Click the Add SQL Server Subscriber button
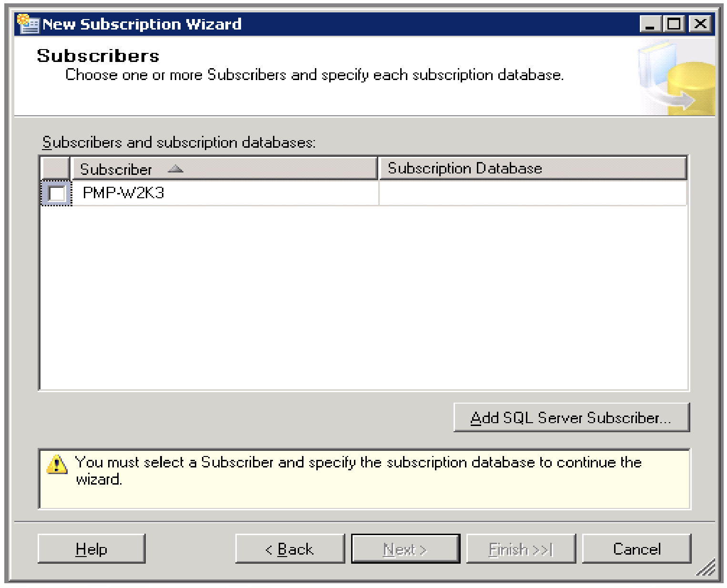727x588 pixels. 571,417
